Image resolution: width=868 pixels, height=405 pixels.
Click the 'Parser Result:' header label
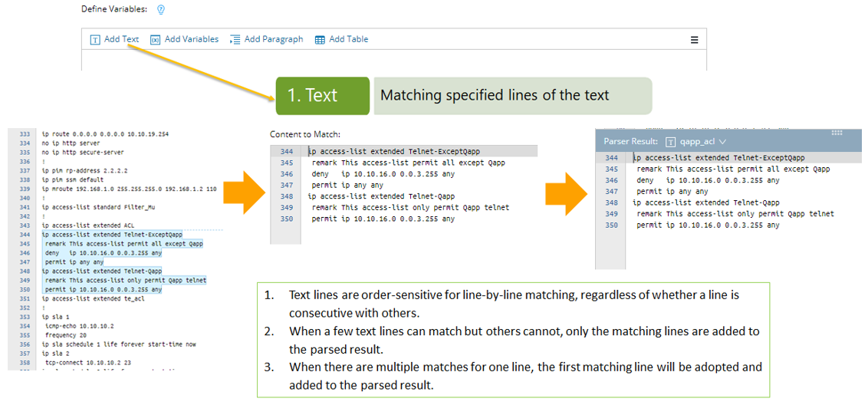tap(630, 142)
